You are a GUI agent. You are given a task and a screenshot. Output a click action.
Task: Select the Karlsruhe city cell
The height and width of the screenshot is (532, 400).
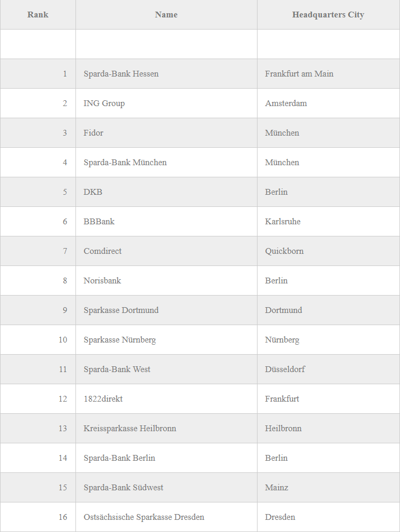point(328,221)
